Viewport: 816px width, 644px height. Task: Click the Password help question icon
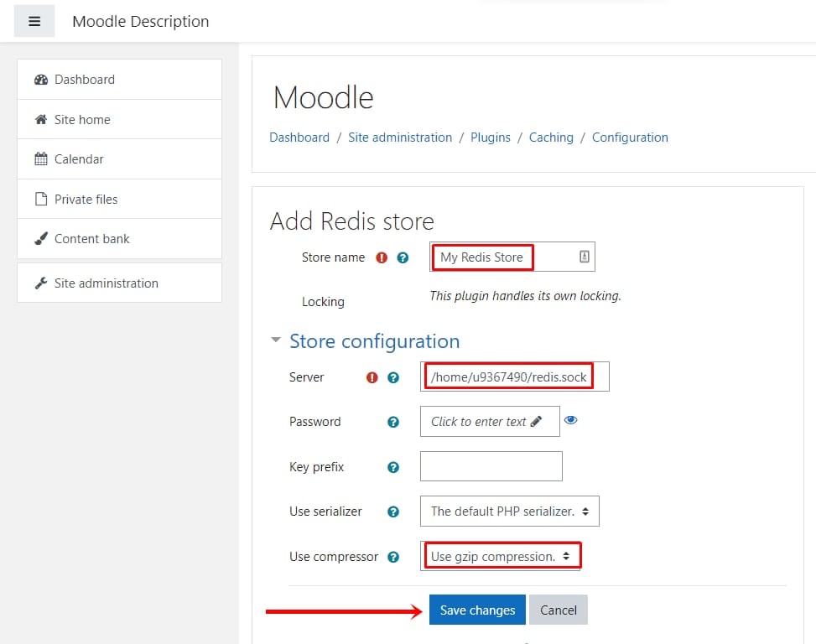(393, 422)
